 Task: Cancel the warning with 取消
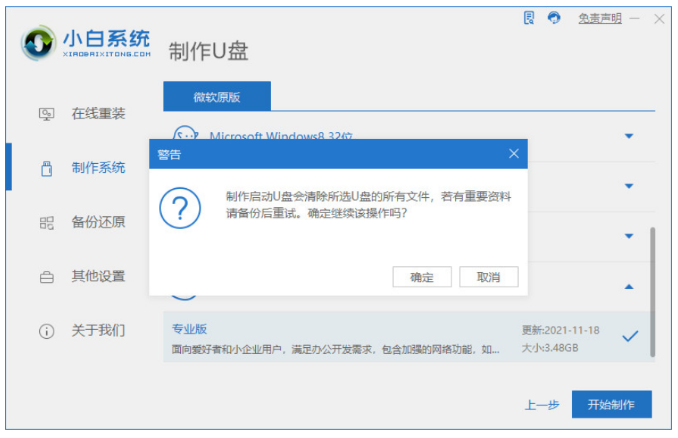[487, 277]
